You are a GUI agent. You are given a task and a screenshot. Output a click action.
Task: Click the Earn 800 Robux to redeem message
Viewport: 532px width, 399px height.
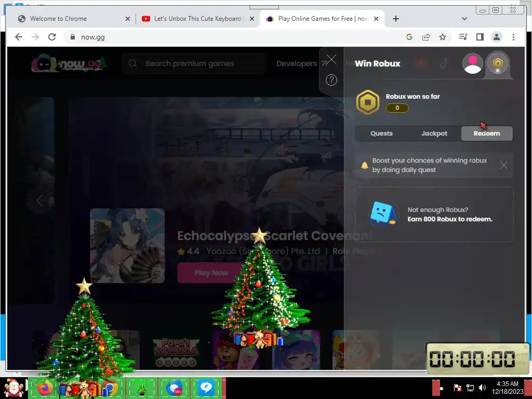450,219
